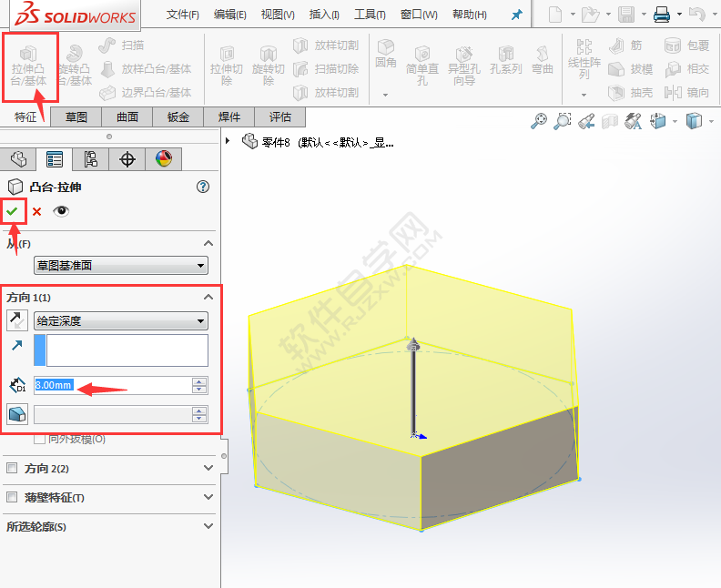Viewport: 721px width, 588px height.
Task: Open the 视图(V) menu
Action: (278, 15)
